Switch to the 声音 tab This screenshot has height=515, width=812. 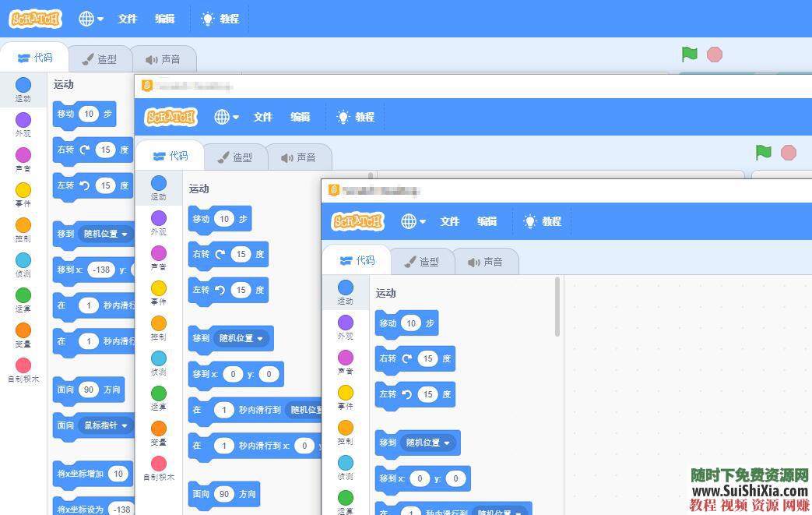167,58
